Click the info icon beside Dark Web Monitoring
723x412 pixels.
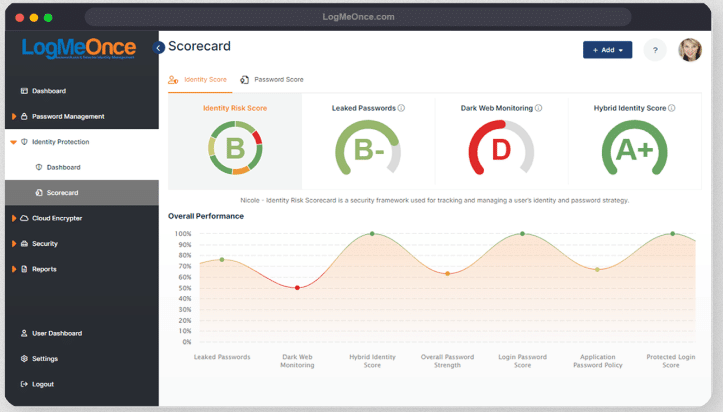pos(538,108)
